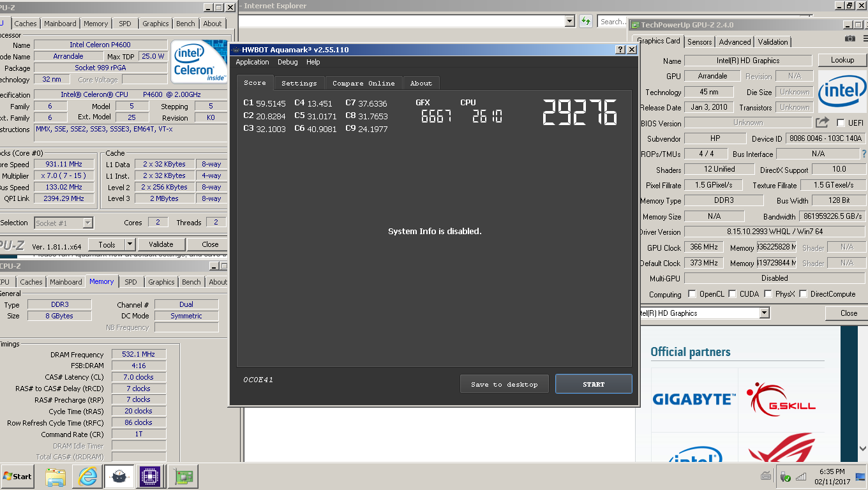Open the Bench tab in top CPU-Z window
Screen dimensions: 868x490
pyautogui.click(x=186, y=24)
